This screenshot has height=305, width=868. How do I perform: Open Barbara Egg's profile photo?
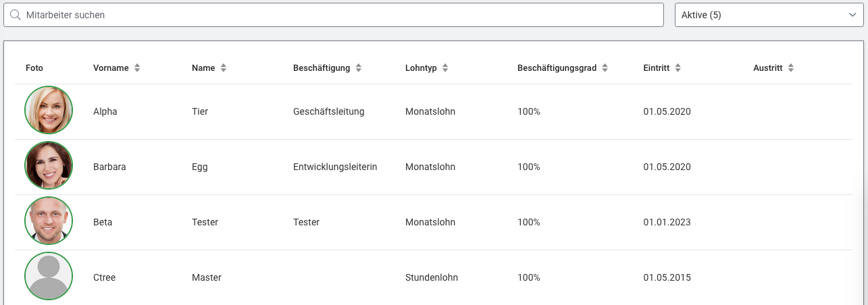[x=49, y=166]
